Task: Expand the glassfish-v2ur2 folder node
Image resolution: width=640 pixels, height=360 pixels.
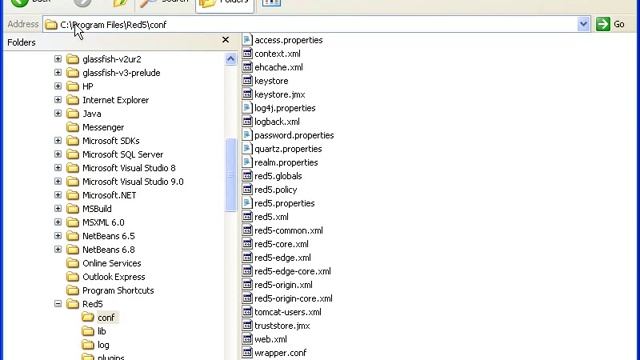Action: tap(58, 59)
